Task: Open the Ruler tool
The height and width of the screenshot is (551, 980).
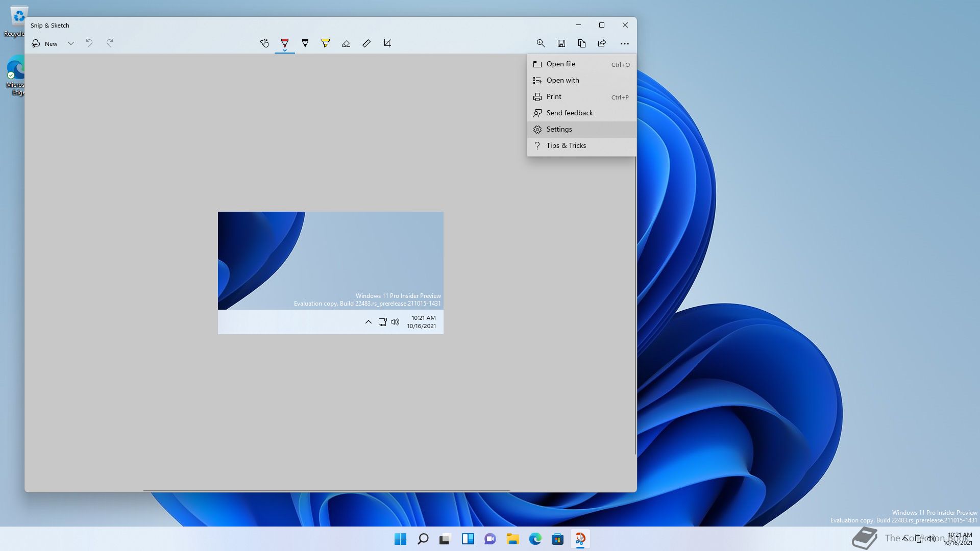Action: (366, 43)
